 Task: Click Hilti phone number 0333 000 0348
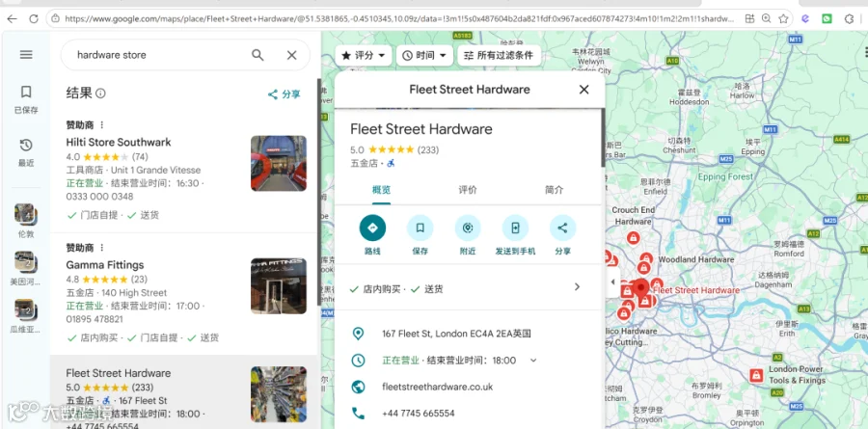[x=99, y=197]
